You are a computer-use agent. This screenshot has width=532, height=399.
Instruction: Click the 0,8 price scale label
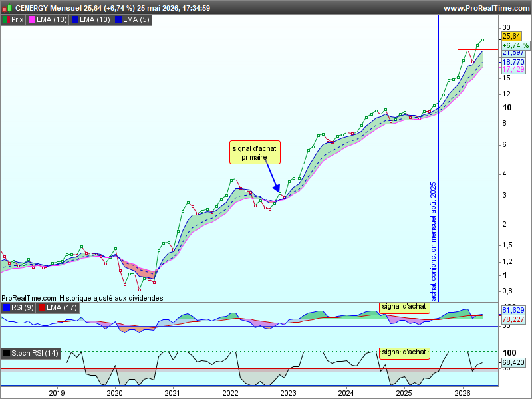(x=507, y=291)
